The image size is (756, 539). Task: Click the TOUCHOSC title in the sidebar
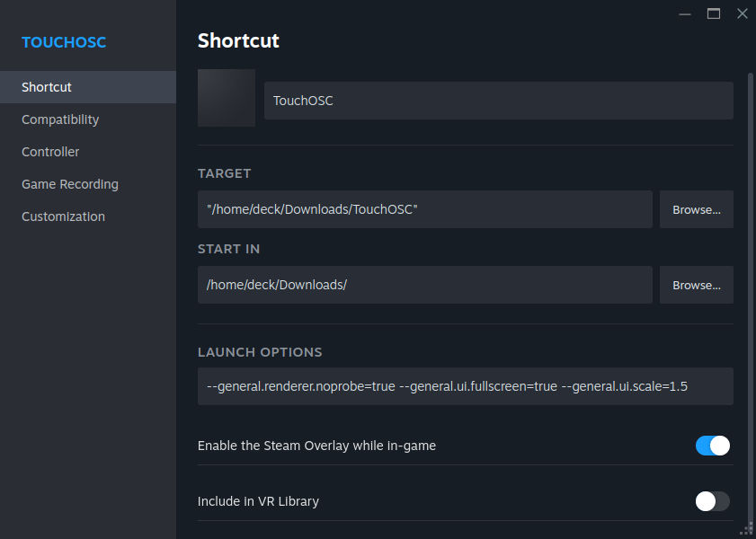tap(64, 42)
